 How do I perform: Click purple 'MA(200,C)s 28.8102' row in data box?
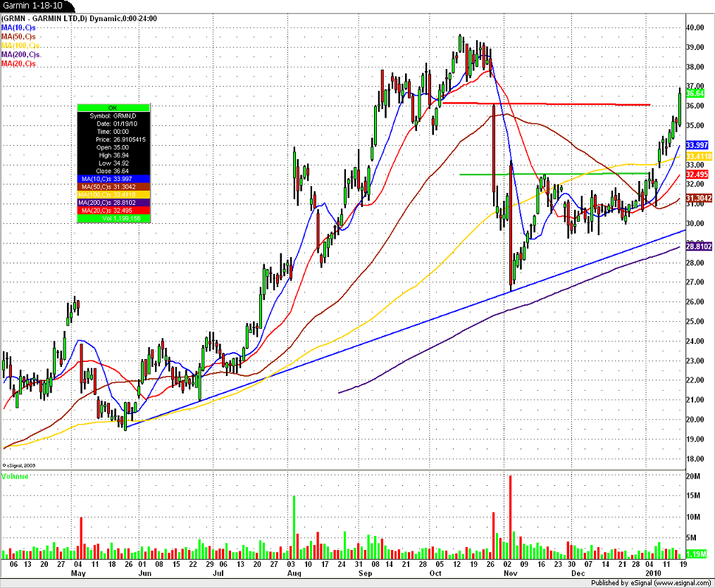tap(113, 202)
